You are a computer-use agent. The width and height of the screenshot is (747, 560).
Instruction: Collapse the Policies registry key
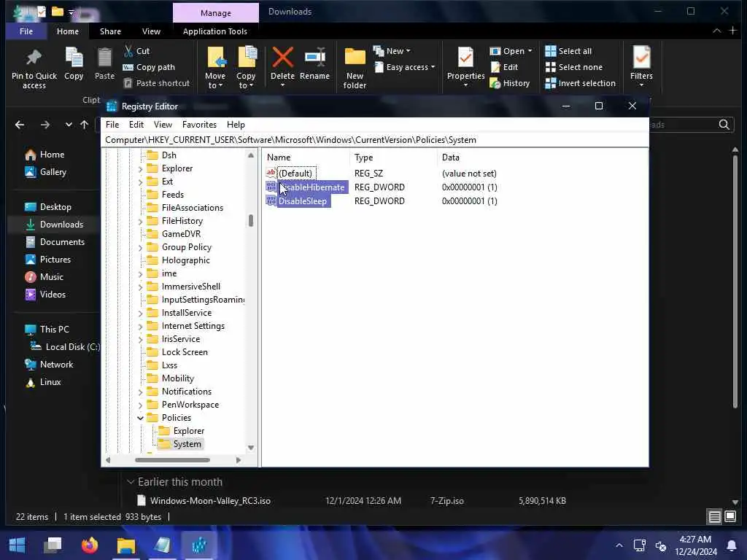pyautogui.click(x=140, y=418)
